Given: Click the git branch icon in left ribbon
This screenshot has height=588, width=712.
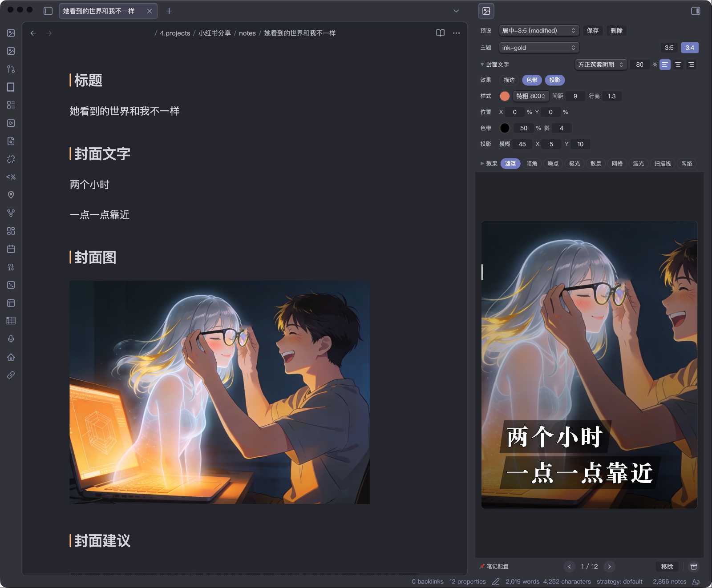Looking at the screenshot, I should pos(11,69).
